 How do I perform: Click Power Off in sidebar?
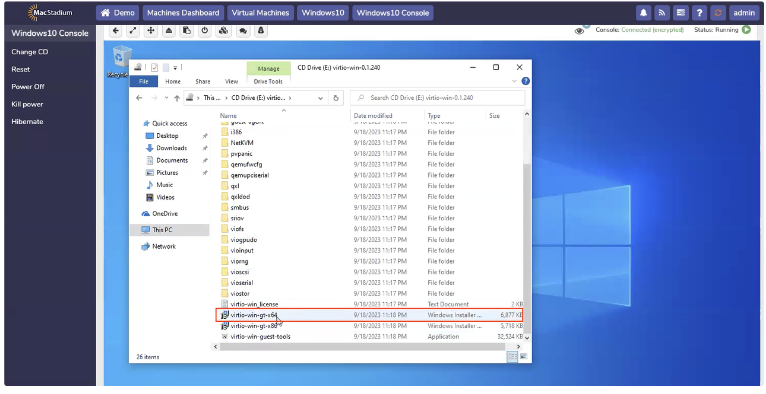click(28, 86)
